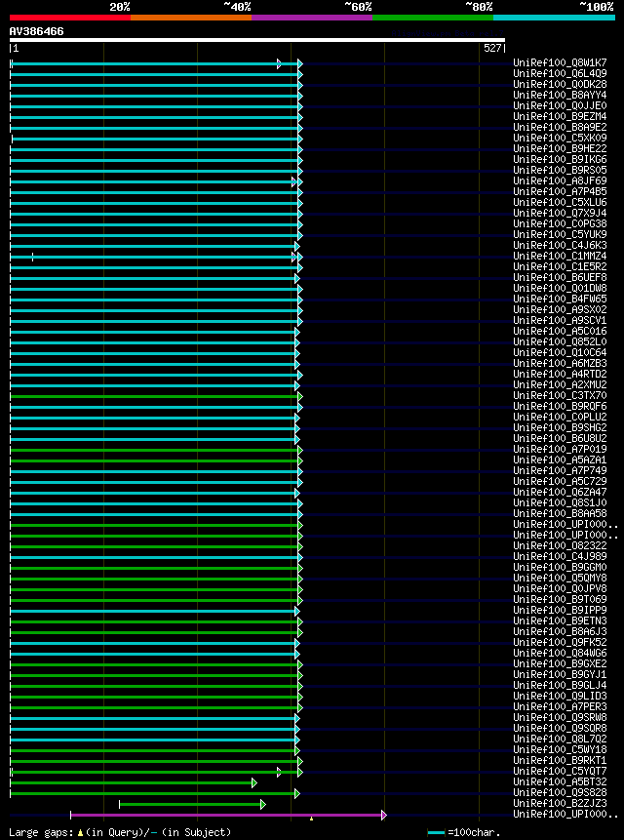Click the query start position label 1

[15, 48]
